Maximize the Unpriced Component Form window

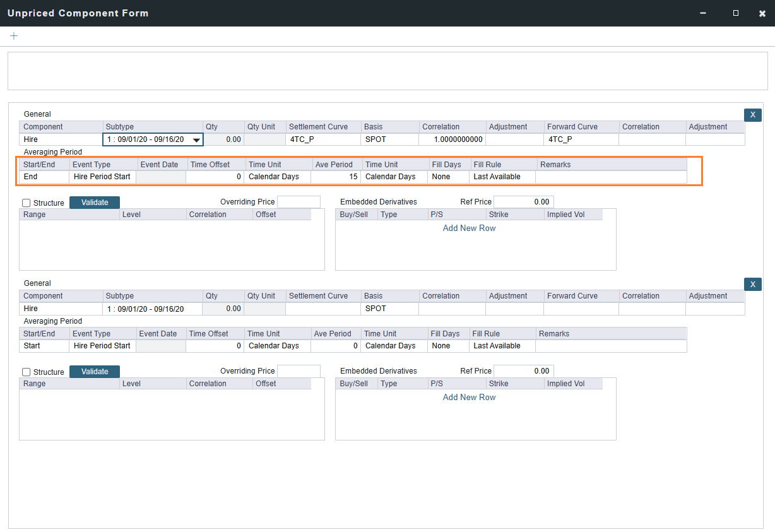736,13
